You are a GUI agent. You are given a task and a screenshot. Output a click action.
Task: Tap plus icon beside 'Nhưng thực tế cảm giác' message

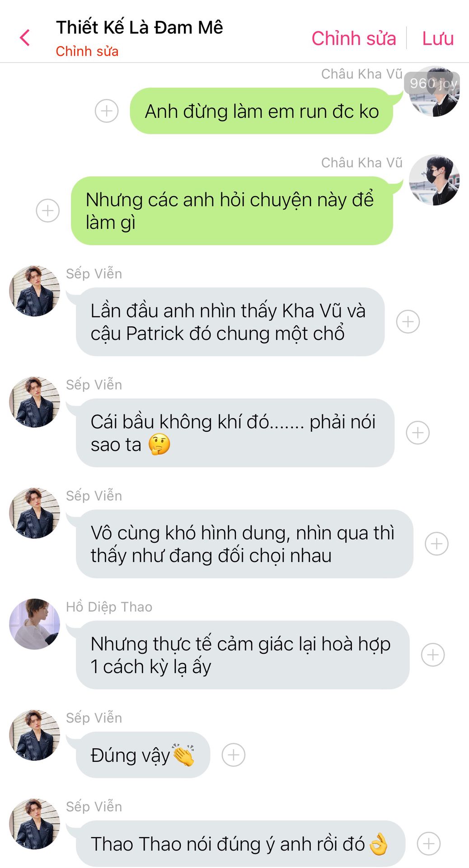[433, 655]
